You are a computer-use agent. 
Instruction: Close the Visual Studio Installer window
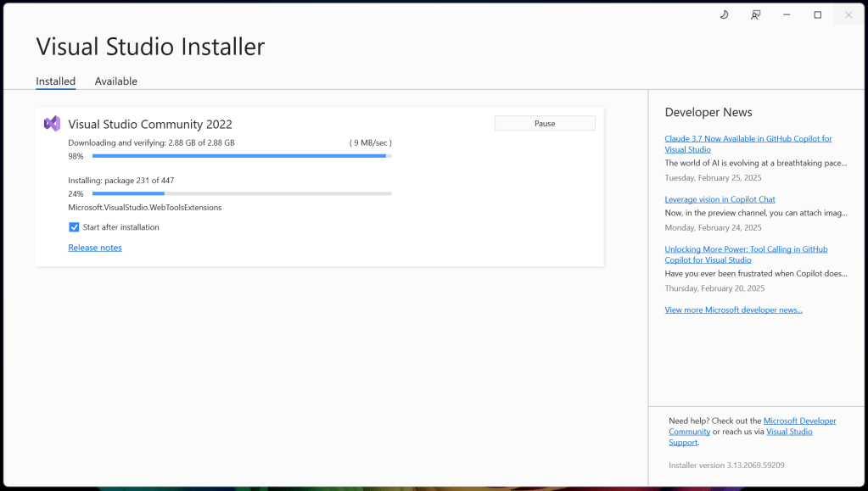point(848,14)
